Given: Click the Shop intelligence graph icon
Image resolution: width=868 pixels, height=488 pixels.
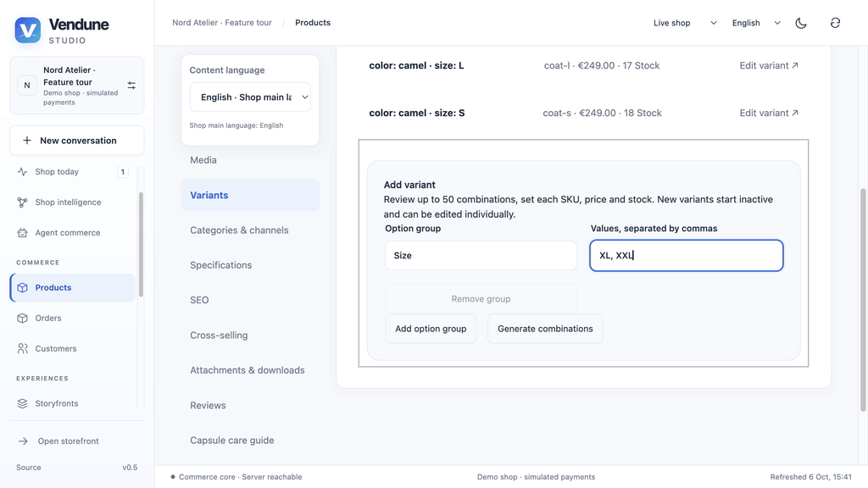Looking at the screenshot, I should [x=22, y=202].
